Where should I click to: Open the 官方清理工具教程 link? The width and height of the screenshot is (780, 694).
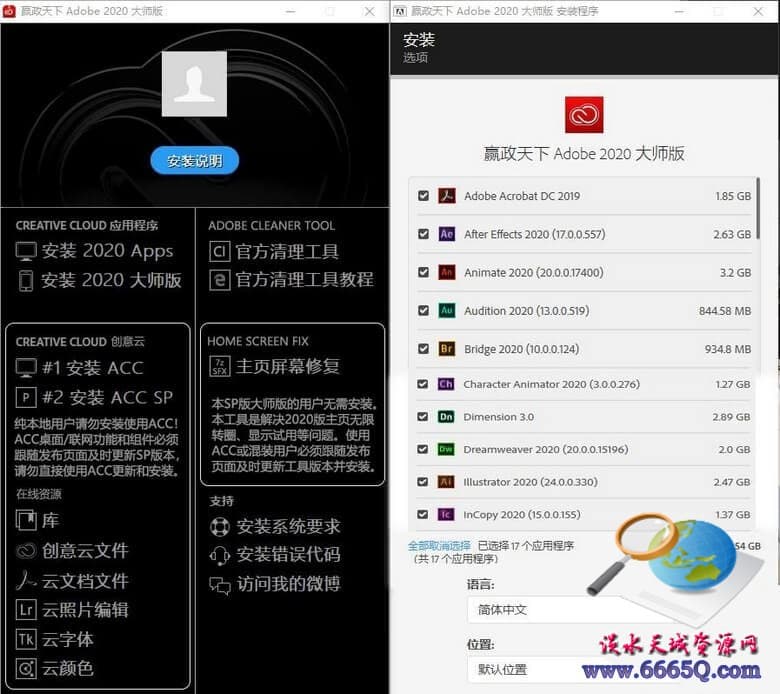304,280
